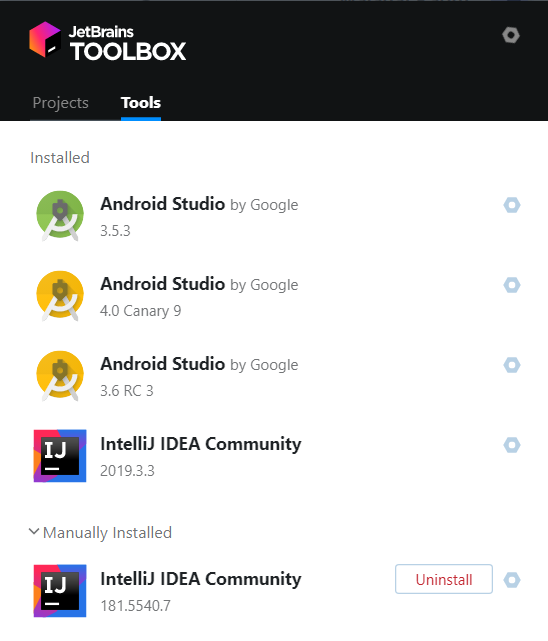Uninstall IntelliJ IDEA Community 181.5540.7

point(444,579)
